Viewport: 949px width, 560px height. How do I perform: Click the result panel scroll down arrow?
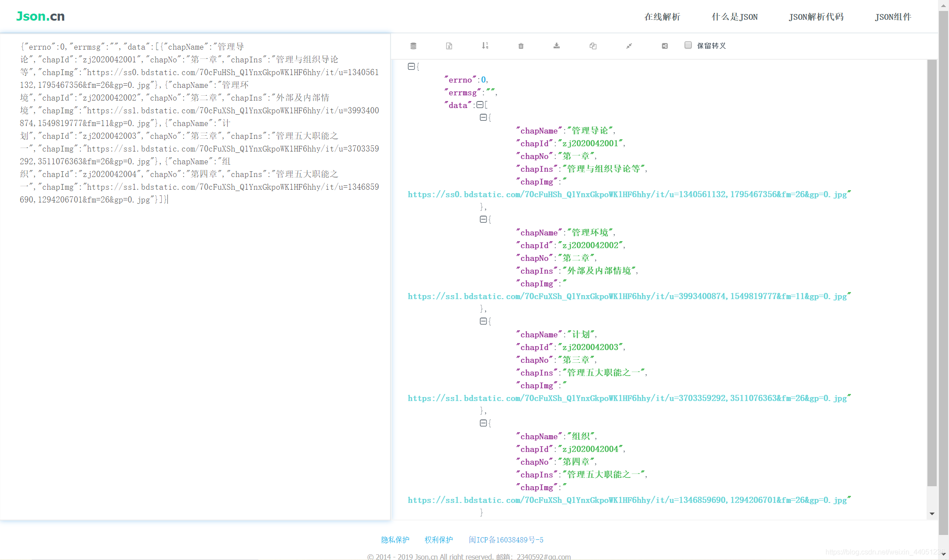pos(932,514)
